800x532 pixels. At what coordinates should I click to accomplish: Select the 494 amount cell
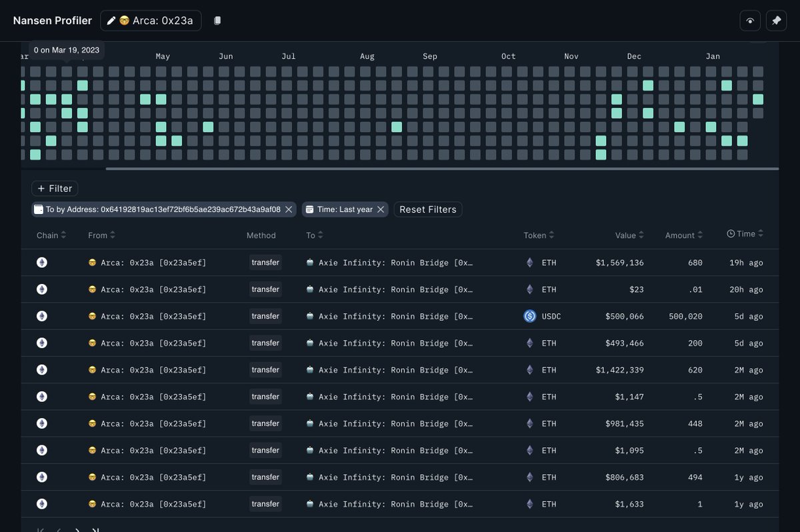tap(695, 477)
